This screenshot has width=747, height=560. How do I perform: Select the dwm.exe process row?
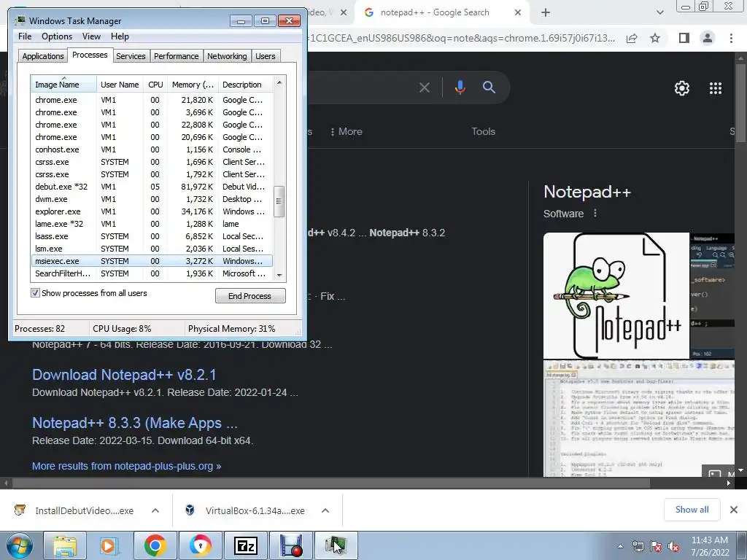tap(152, 199)
